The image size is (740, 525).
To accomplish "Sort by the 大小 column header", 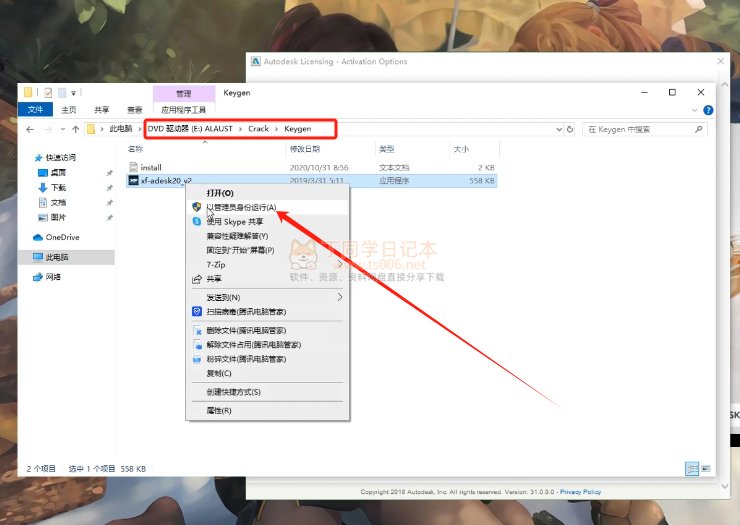I will coord(461,149).
